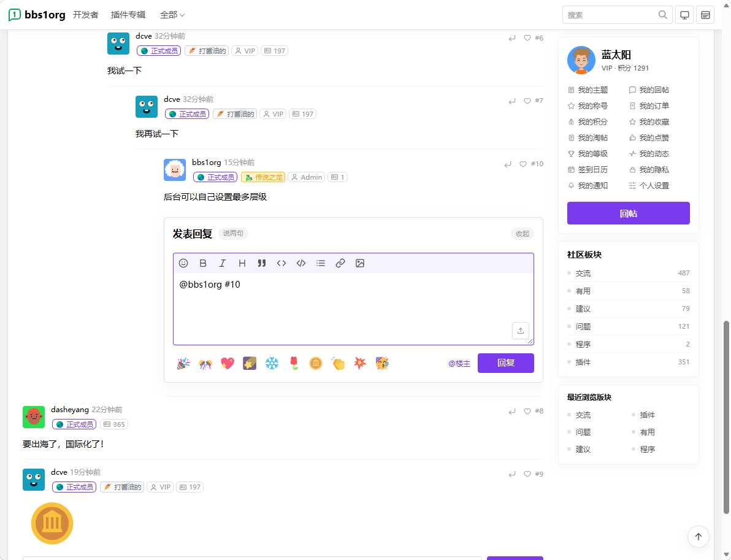This screenshot has width=731, height=560.
Task: Open the 交流 board in 社区板块
Action: click(x=628, y=273)
